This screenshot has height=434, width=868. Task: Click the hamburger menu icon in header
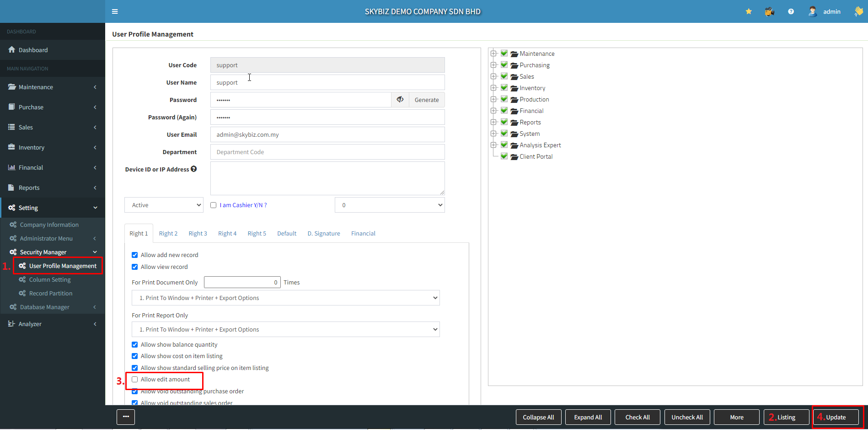(x=115, y=11)
